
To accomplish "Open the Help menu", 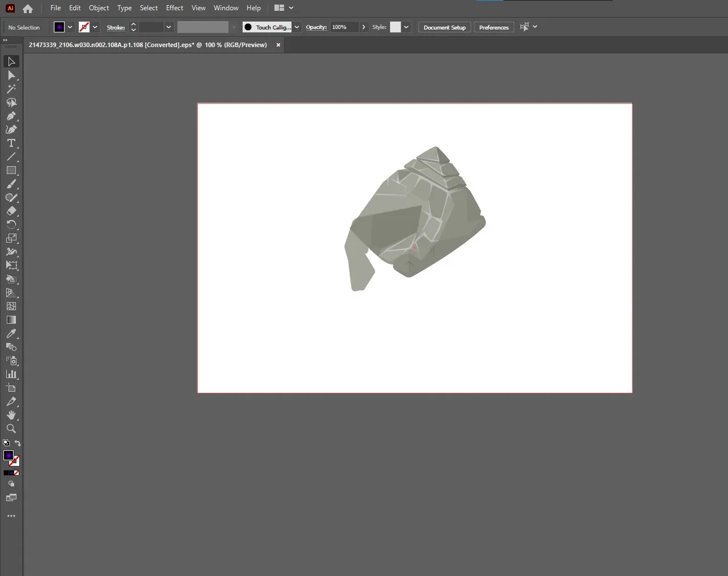I will 254,8.
